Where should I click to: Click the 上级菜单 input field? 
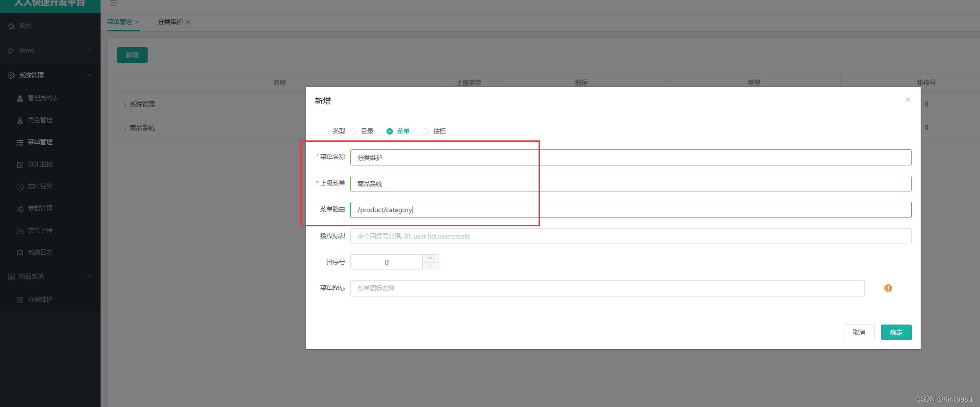coord(631,184)
